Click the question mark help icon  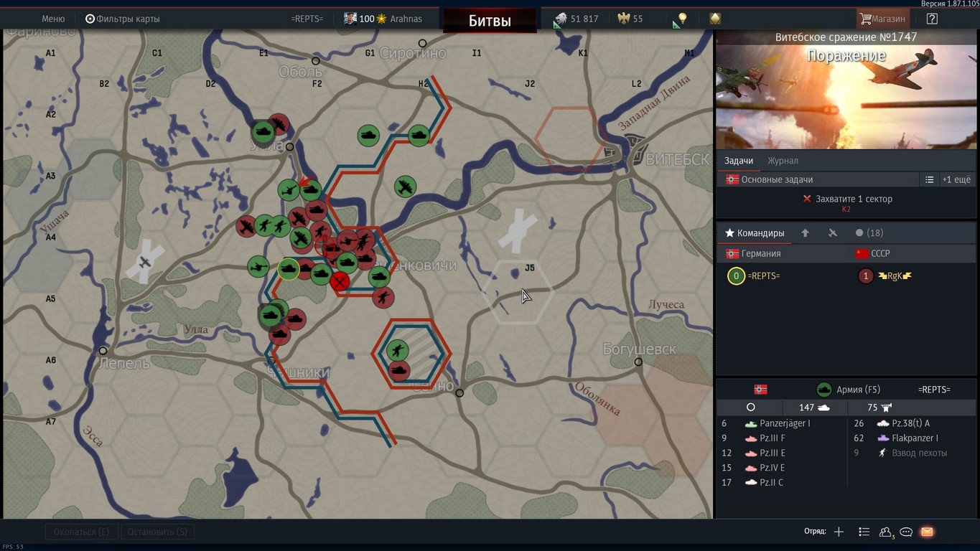932,19
